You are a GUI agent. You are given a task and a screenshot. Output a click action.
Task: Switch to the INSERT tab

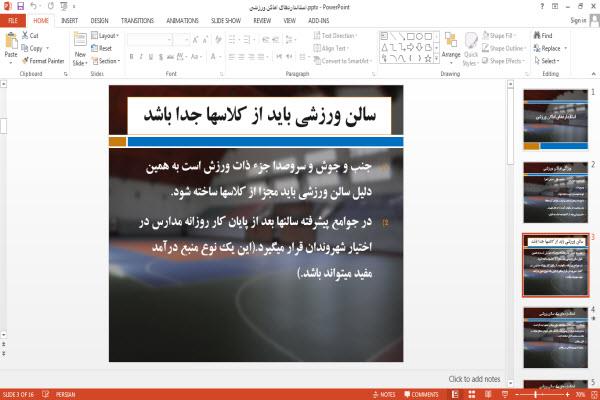tap(69, 21)
